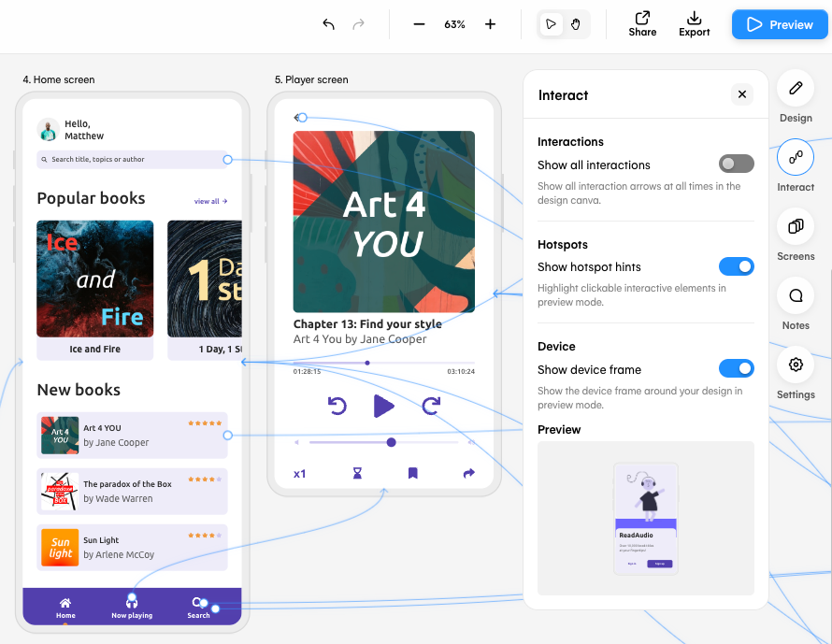Close the Interact panel

coord(742,94)
